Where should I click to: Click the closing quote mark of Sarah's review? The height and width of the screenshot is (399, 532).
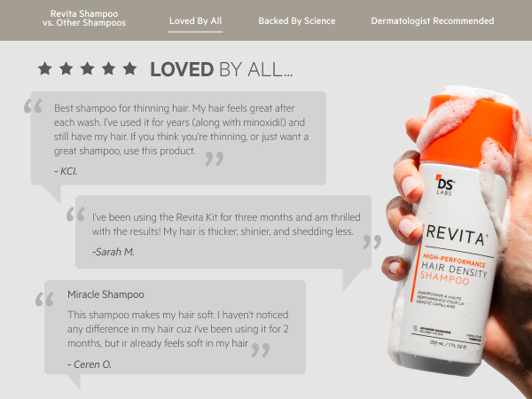(372, 242)
